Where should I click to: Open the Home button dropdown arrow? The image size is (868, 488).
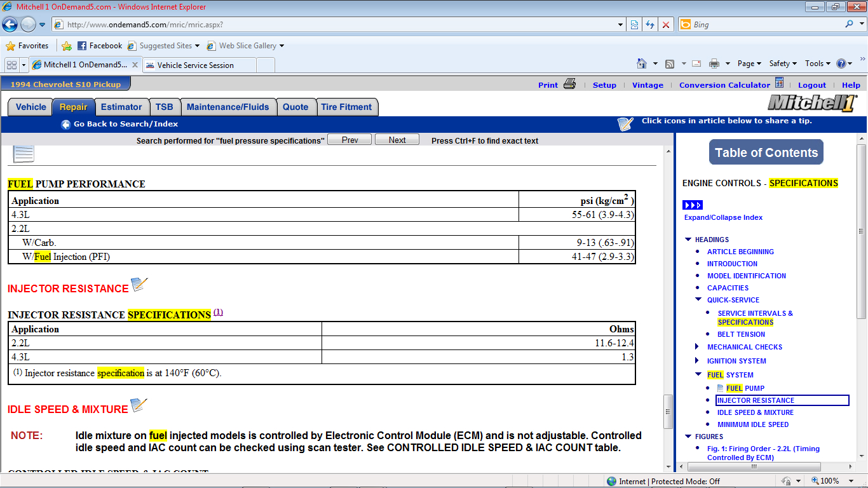[655, 64]
